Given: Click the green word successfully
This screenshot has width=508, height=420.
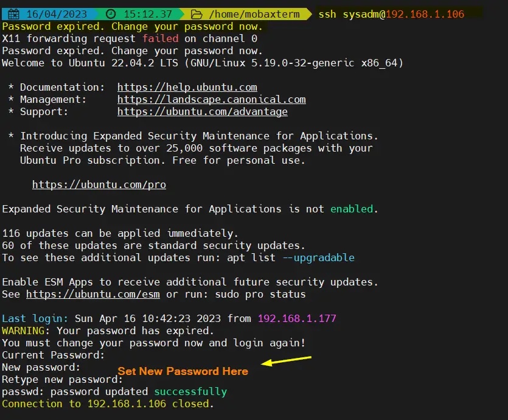Looking at the screenshot, I should [x=190, y=391].
